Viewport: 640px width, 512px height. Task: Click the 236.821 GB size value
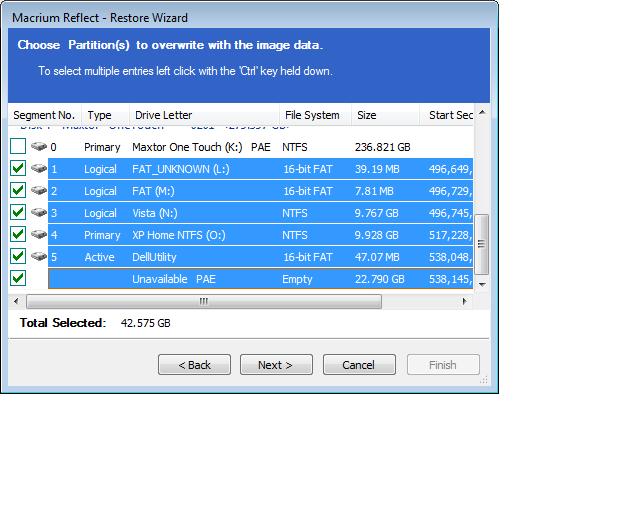(x=382, y=147)
